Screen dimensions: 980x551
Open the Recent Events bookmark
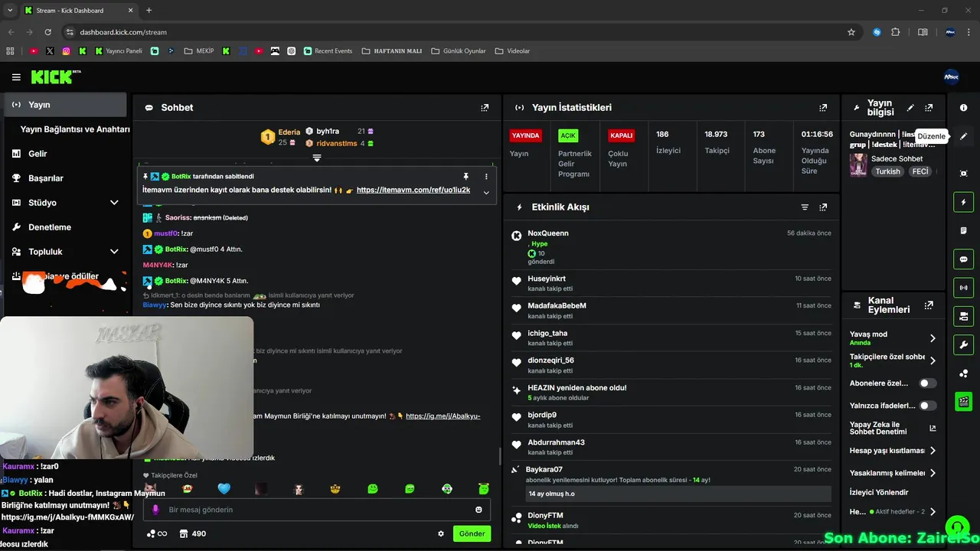tap(328, 51)
